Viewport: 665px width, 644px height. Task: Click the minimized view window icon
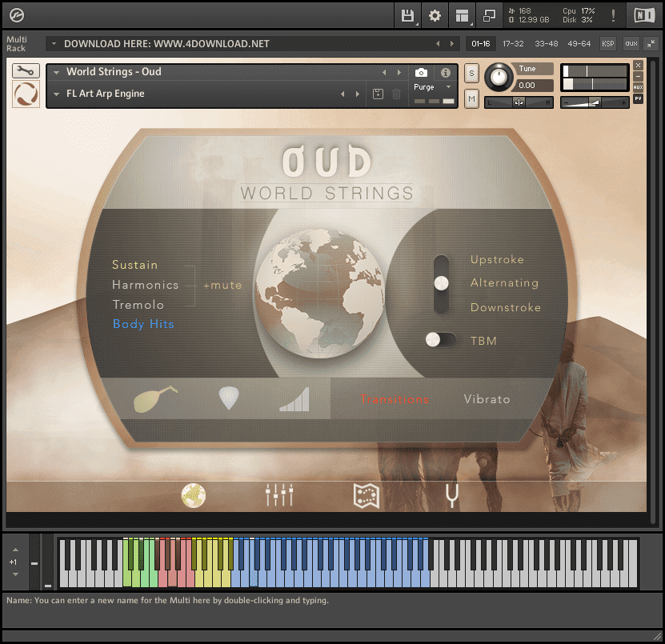click(x=489, y=16)
